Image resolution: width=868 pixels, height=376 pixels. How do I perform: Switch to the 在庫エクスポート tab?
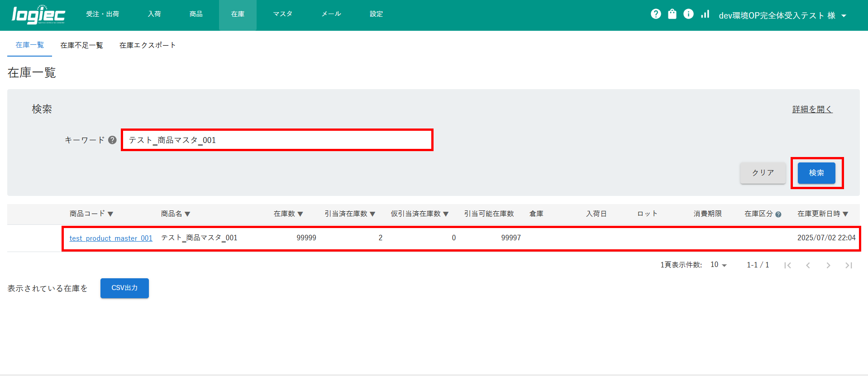point(147,45)
